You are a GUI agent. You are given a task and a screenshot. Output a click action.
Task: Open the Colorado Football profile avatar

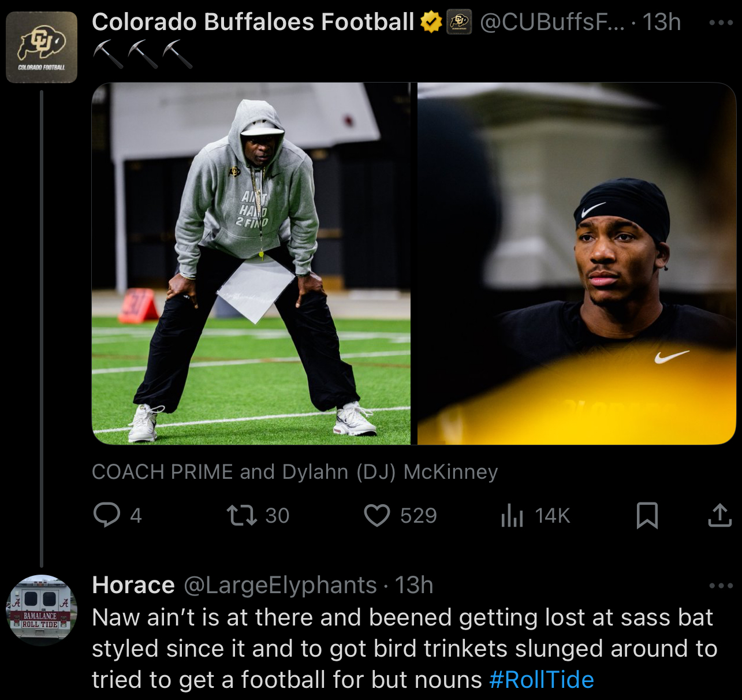coord(42,47)
